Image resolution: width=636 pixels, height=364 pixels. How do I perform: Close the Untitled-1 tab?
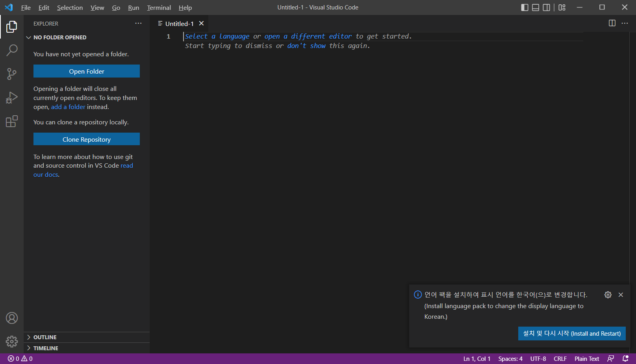click(x=201, y=24)
